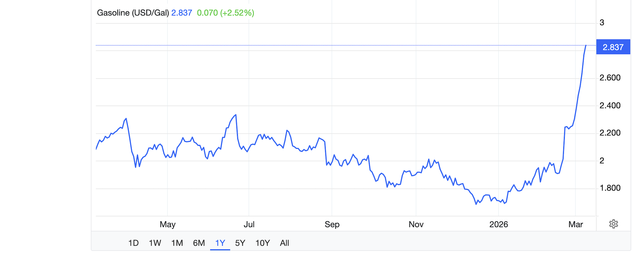
Task: Click the blue 2.837 price tag on axis
Action: [x=613, y=47]
